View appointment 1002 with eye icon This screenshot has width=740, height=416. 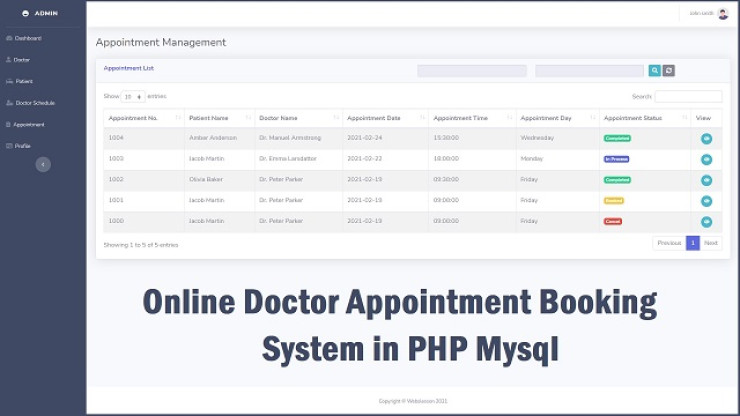pos(706,180)
